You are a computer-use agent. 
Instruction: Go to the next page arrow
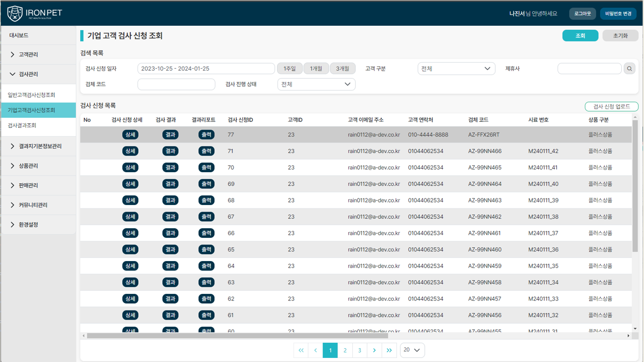(374, 350)
